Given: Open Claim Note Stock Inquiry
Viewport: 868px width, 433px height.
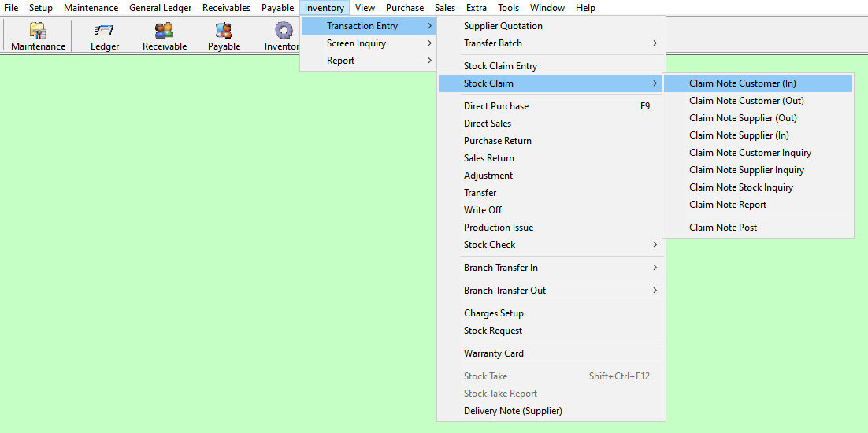Looking at the screenshot, I should (758, 187).
